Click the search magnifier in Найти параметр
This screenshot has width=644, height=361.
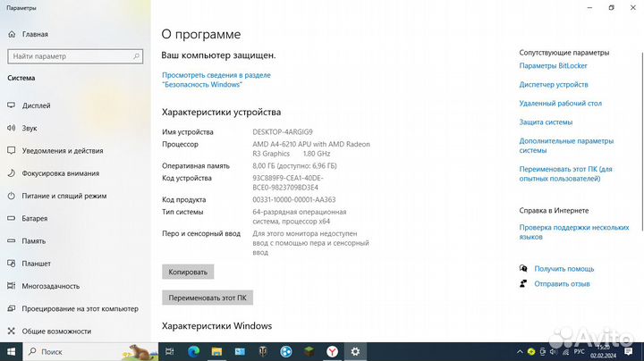point(136,56)
